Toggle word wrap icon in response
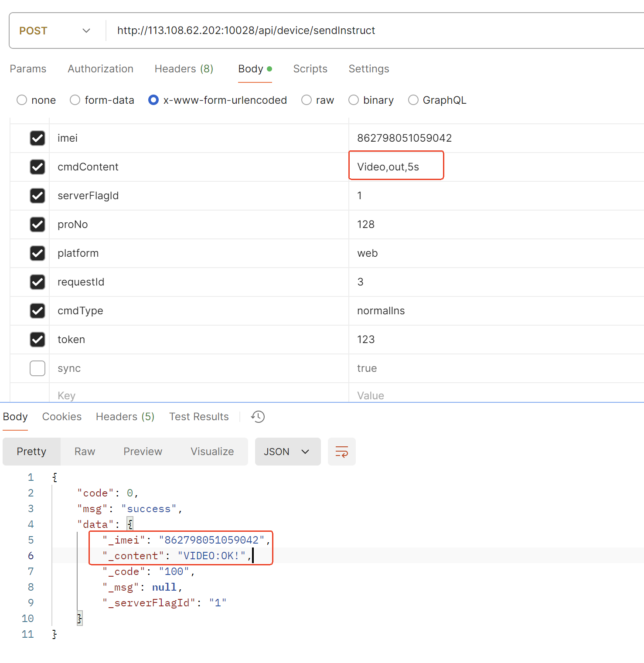 click(341, 452)
